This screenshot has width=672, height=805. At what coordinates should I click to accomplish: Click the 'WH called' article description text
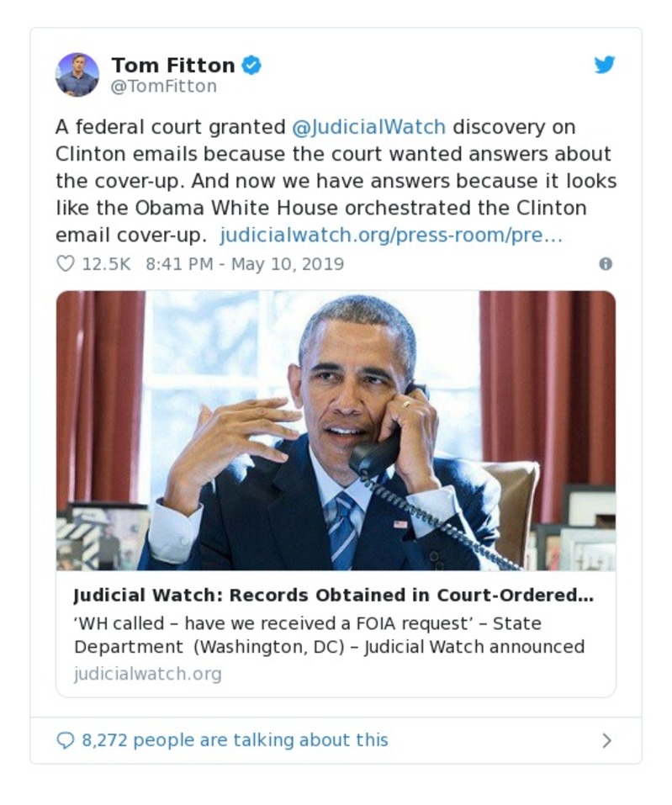[308, 623]
